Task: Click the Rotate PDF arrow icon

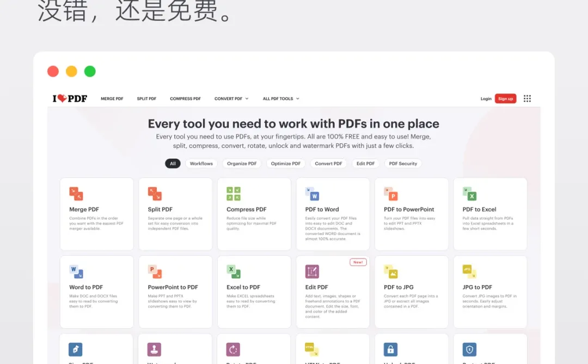Action: click(233, 349)
